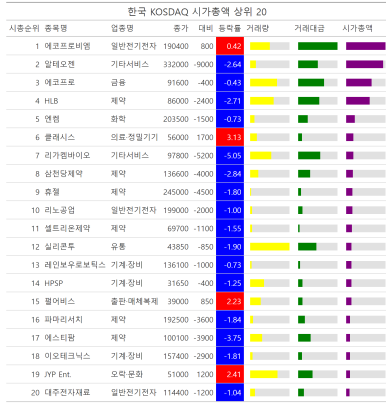386x404 pixels.
Task: Click the red 2.41 change rate cell
Action: pyautogui.click(x=230, y=374)
